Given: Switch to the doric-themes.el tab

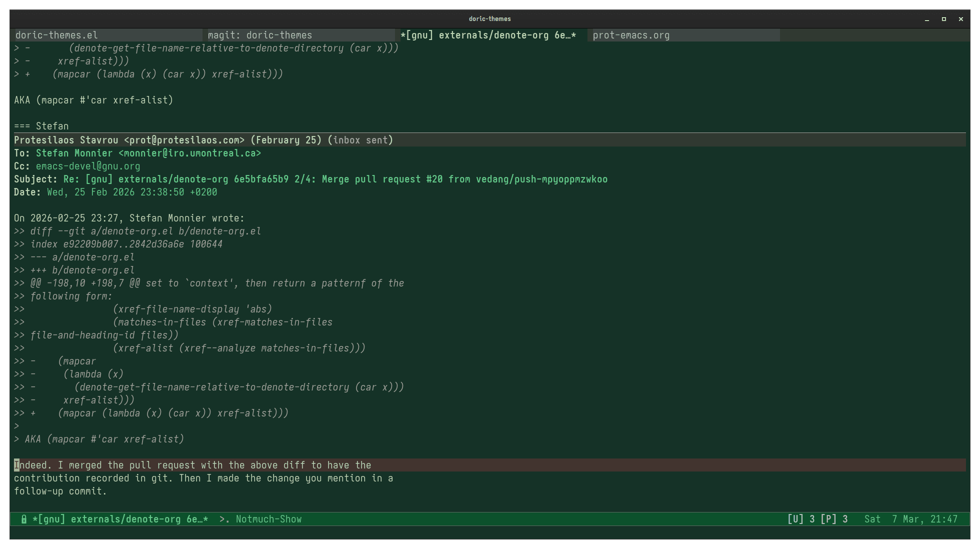Looking at the screenshot, I should [x=56, y=35].
